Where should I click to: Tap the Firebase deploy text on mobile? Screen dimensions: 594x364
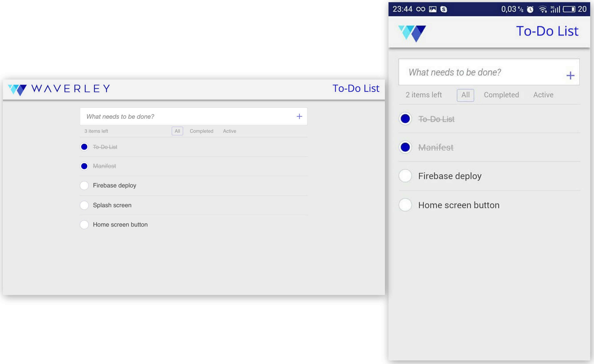pyautogui.click(x=450, y=176)
